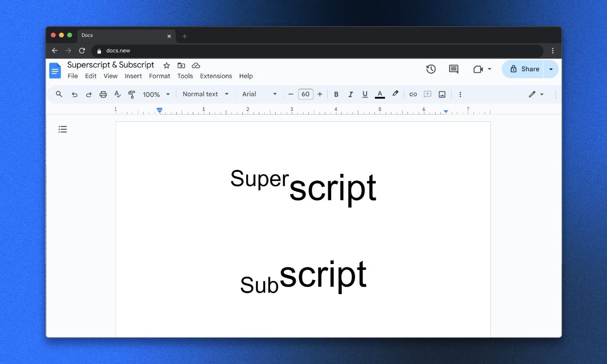This screenshot has width=607, height=364.
Task: Open the Google Docs home icon
Action: 55,70
